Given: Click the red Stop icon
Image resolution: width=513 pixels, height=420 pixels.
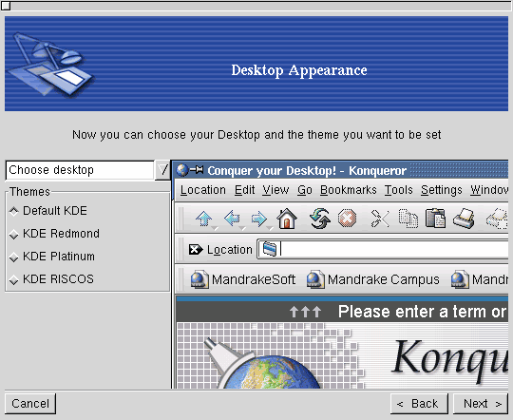Looking at the screenshot, I should tap(347, 219).
